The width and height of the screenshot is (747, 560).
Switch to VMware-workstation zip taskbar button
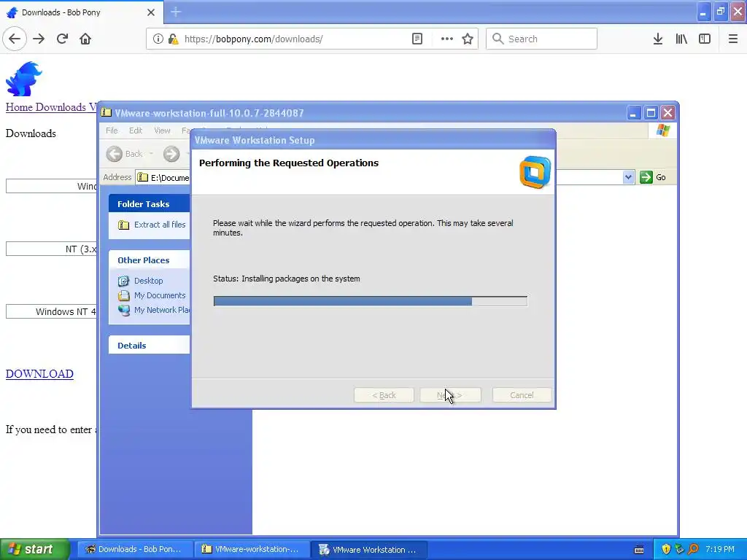point(252,549)
